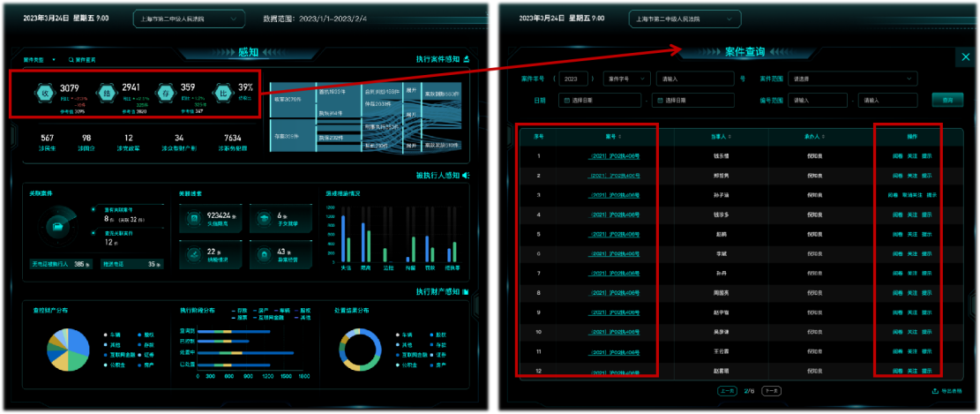Image resolution: width=980 pixels, height=414 pixels.
Task: Close the 案件查询 panel with X
Action: click(963, 58)
